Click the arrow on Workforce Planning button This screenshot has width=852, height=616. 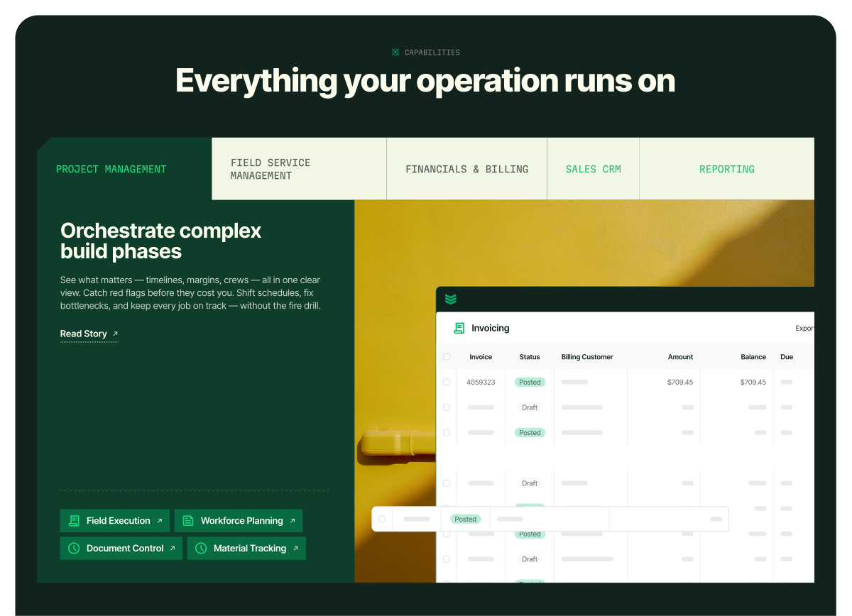[292, 521]
